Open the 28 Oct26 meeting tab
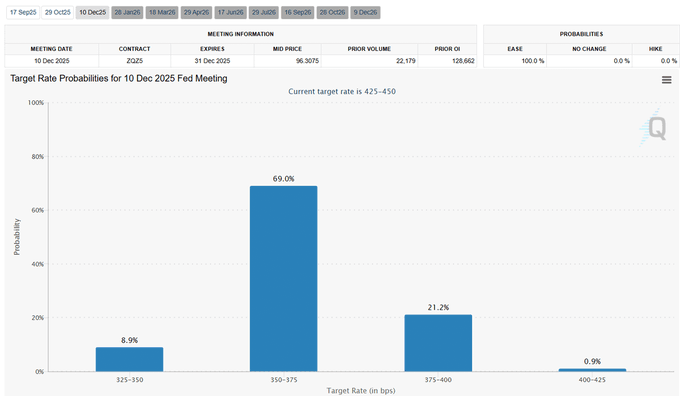 pyautogui.click(x=333, y=13)
